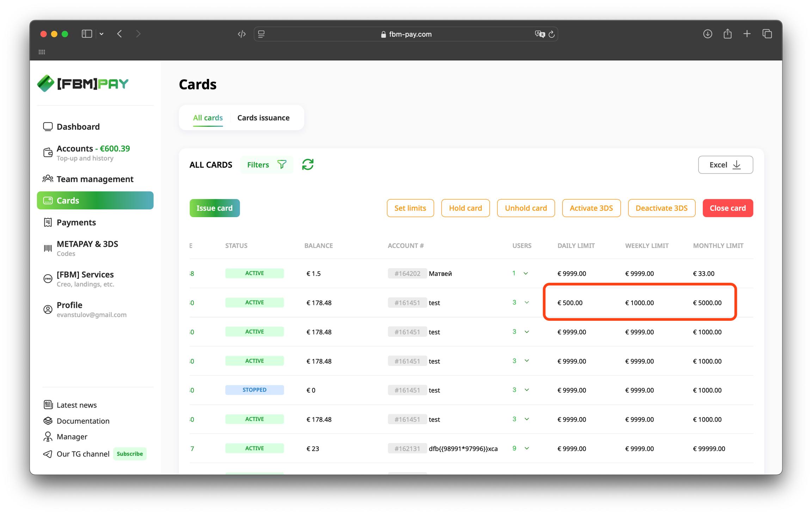Switch to Cards issuance tab

(263, 118)
